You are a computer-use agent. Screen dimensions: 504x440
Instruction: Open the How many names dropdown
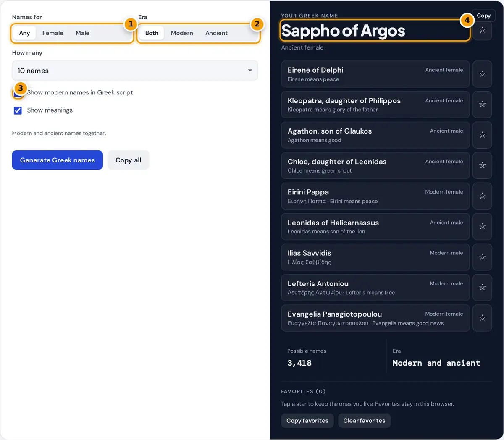pos(135,71)
